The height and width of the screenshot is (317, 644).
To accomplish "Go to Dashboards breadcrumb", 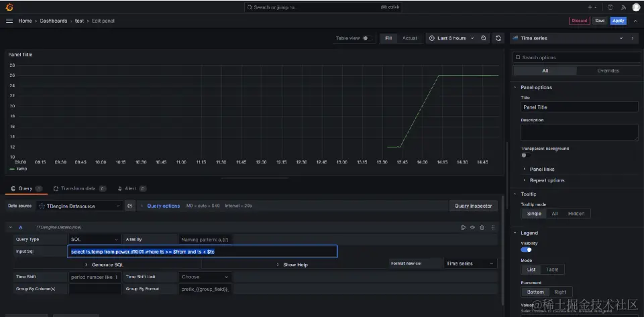I will (54, 21).
